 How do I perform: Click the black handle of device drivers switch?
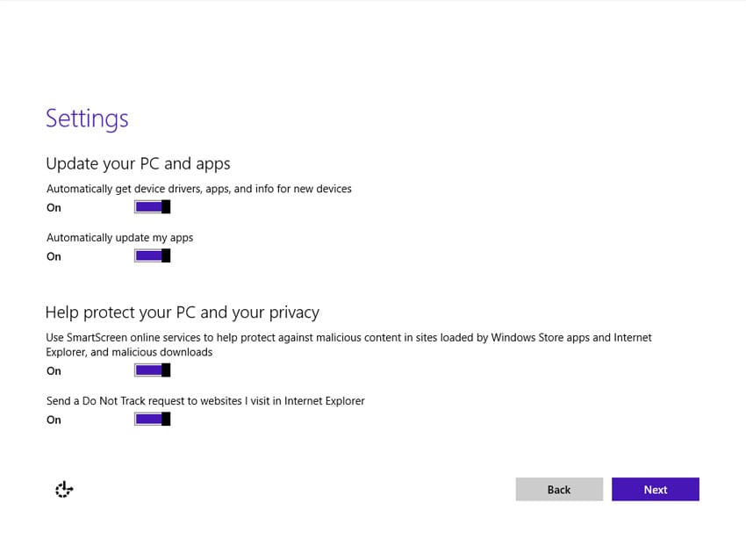[x=166, y=207]
